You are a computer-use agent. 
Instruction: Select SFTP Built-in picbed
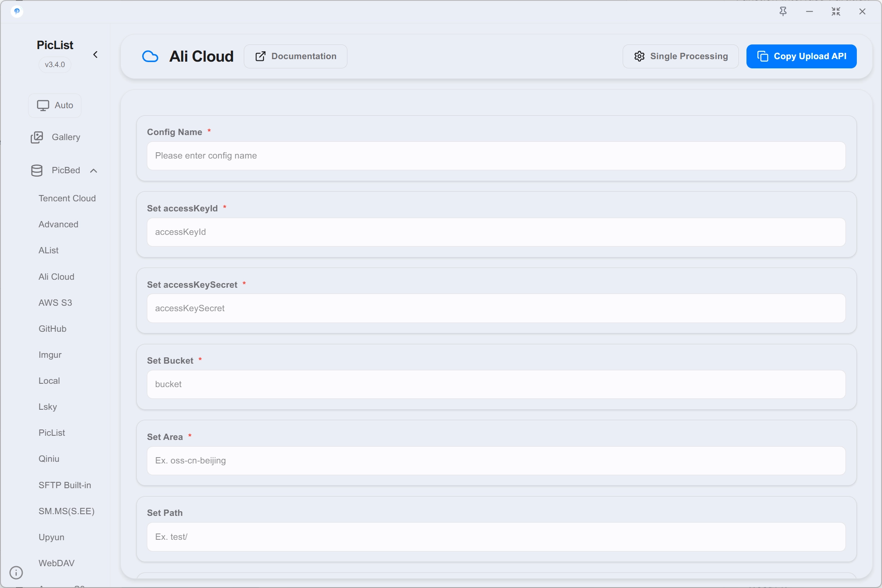[65, 485]
